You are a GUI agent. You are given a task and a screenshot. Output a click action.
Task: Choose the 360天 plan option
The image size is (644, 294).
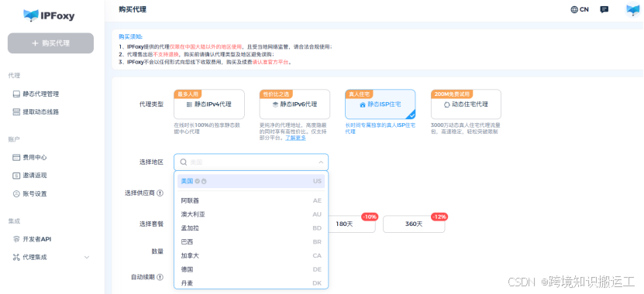click(414, 224)
